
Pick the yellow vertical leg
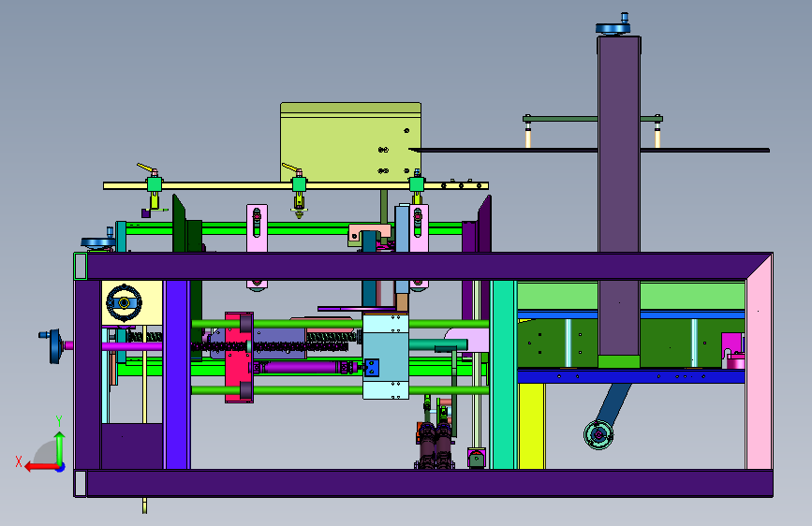coord(531,426)
